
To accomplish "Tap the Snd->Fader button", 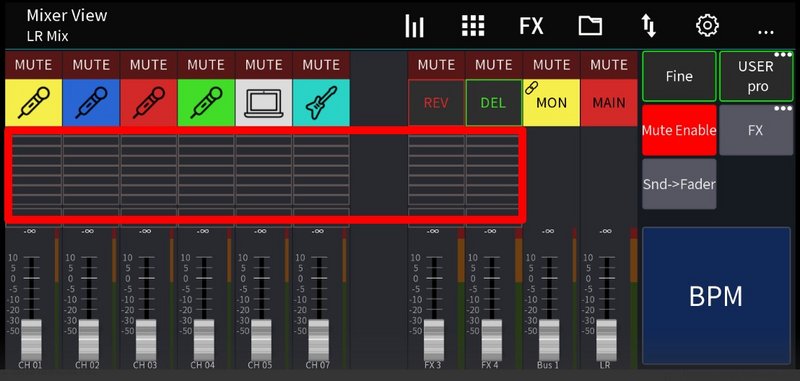I will point(679,184).
